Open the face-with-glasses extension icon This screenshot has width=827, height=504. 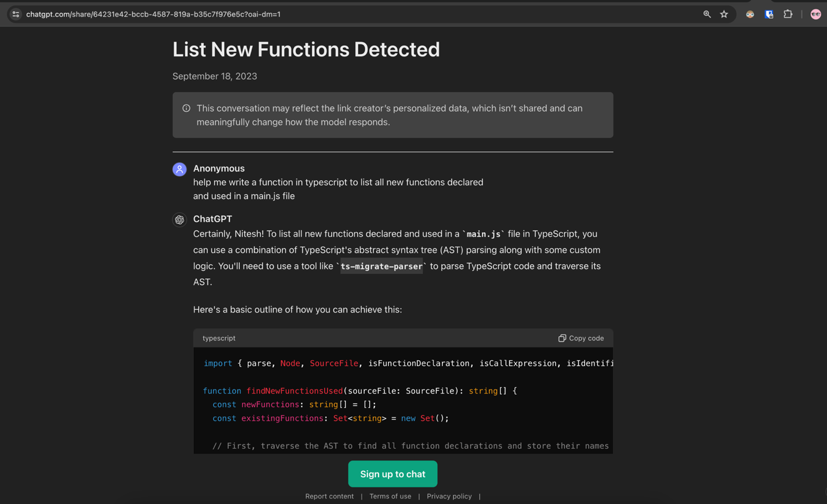(x=750, y=15)
